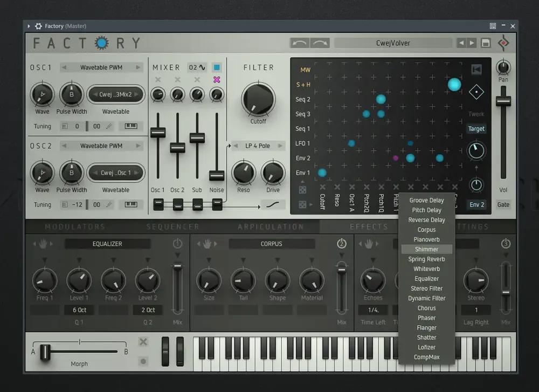
Task: Switch to the Sequencer tab
Action: (172, 226)
